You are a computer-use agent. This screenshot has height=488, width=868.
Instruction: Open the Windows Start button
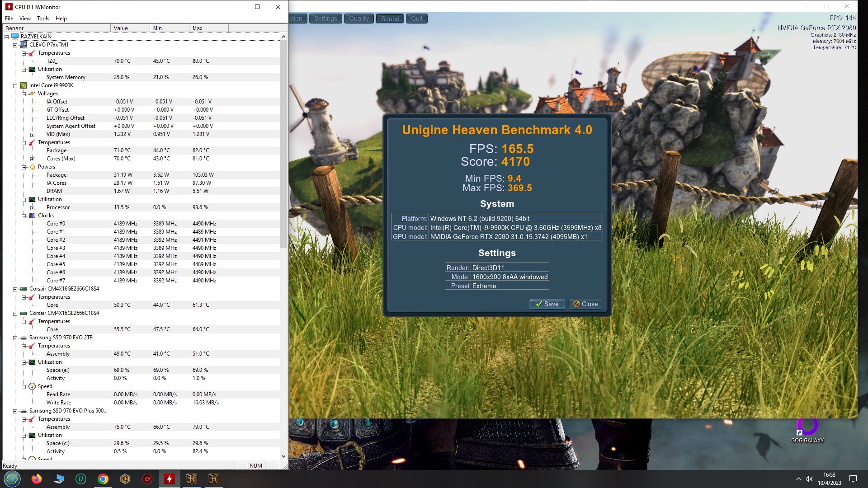coord(12,479)
